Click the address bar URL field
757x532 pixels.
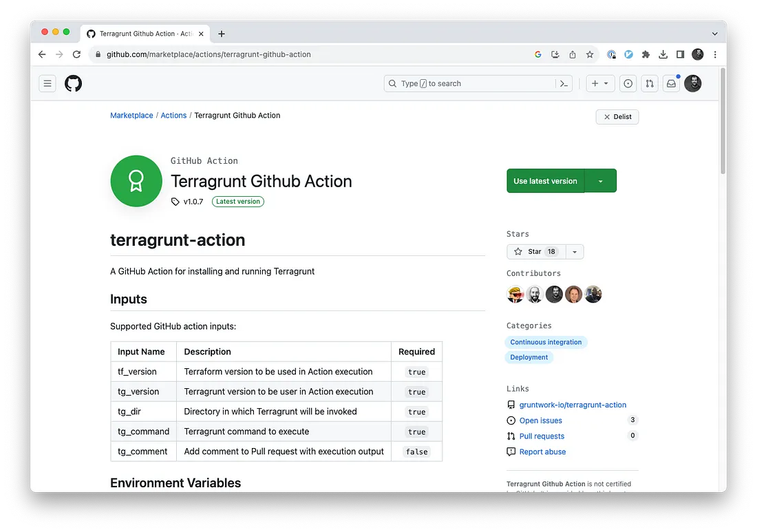[x=209, y=54]
